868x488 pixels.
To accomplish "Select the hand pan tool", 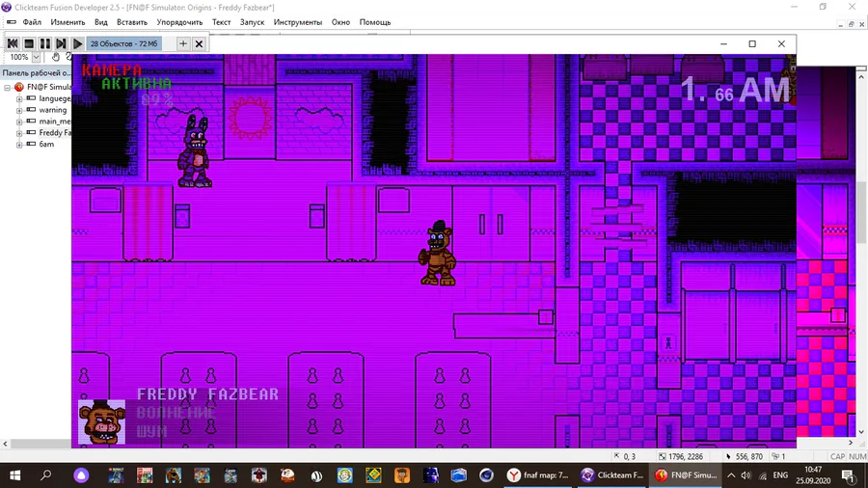I will 55,57.
